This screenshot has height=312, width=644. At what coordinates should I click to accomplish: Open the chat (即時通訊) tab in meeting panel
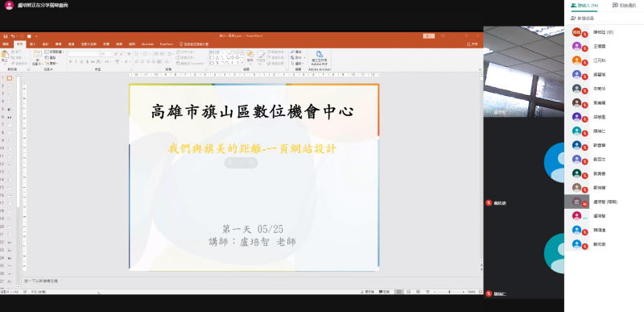pyautogui.click(x=624, y=6)
